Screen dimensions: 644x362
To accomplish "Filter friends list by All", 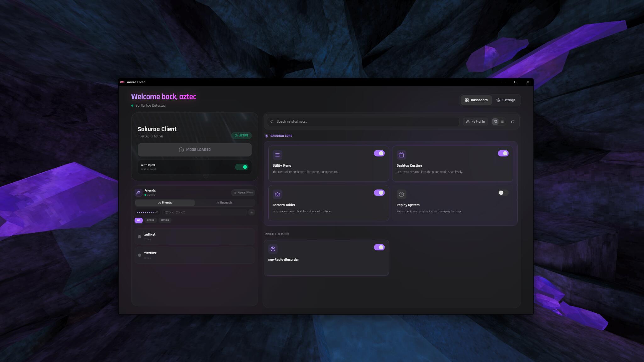I will 139,220.
